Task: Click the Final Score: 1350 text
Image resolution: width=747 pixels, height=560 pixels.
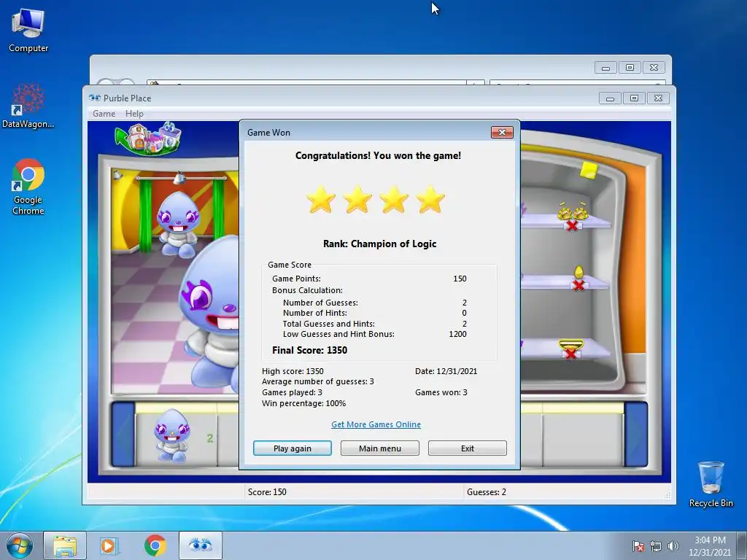Action: 309,350
